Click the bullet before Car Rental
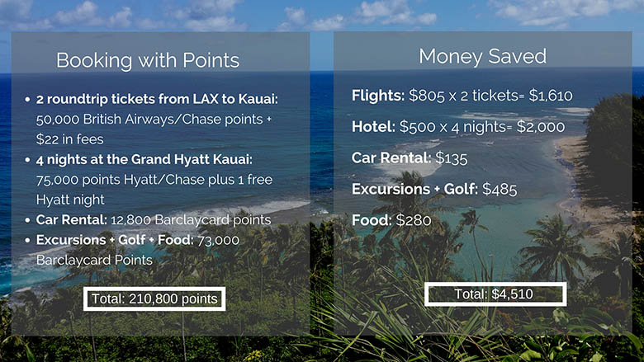The width and height of the screenshot is (644, 362). point(27,220)
